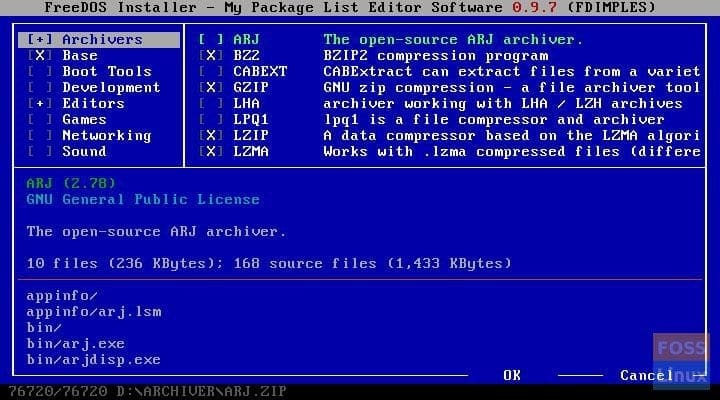Click the D:\ARCHIVER\ARJ.ZIP status path
This screenshot has height=400, width=720.
pyautogui.click(x=201, y=391)
